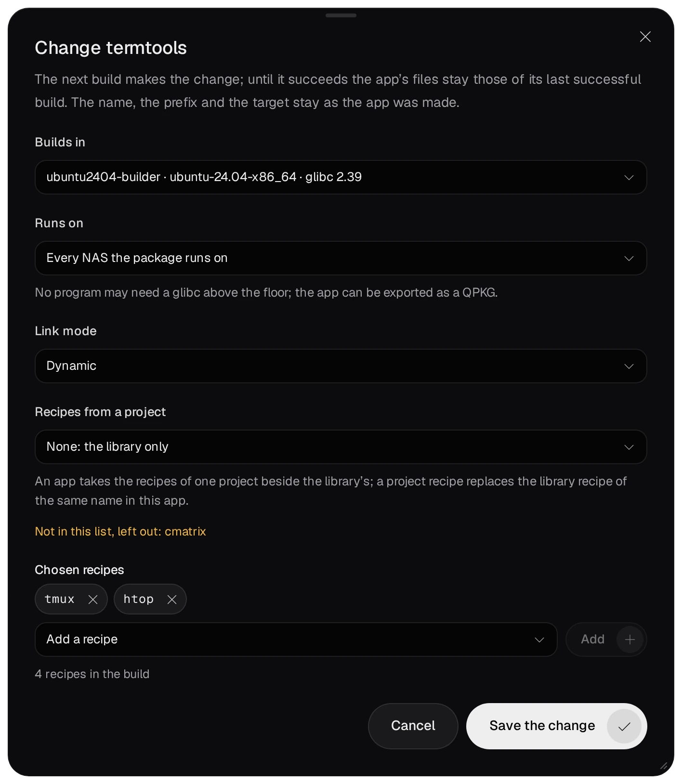
Task: Open the ubuntu2404-builder dropdown
Action: [x=341, y=177]
